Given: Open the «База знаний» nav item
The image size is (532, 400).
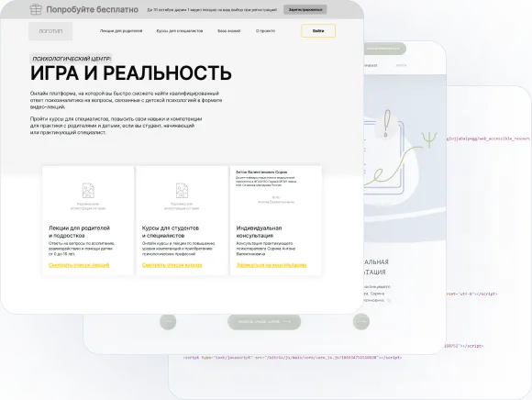Looking at the screenshot, I should pos(228,31).
